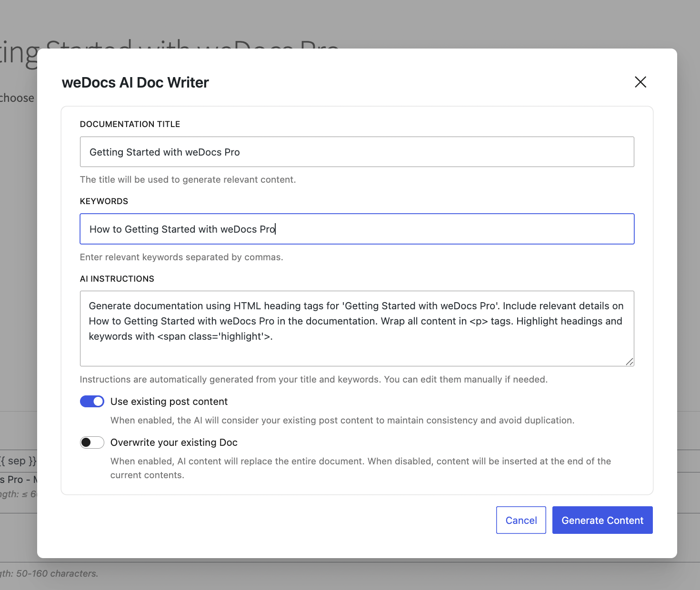Click the 'DOCUMENTATION TITLE' field label

coord(130,124)
